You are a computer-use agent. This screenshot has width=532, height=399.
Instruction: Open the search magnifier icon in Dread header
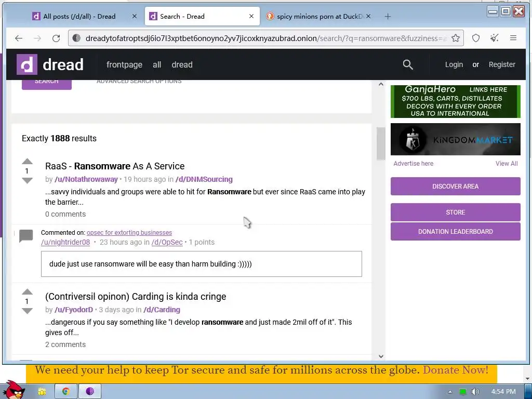click(408, 64)
